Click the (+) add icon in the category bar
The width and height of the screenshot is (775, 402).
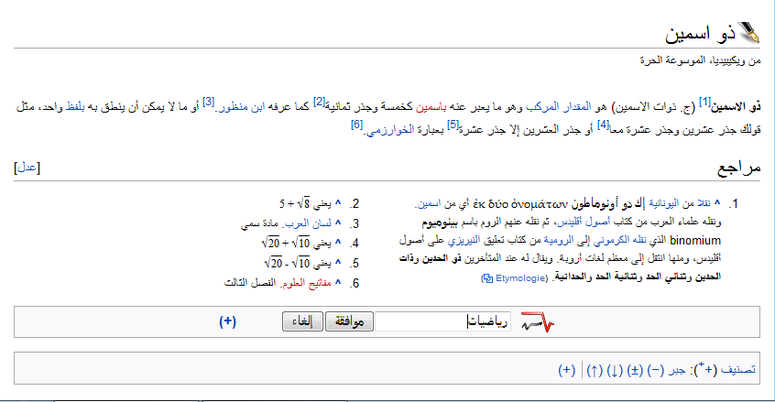(567, 369)
